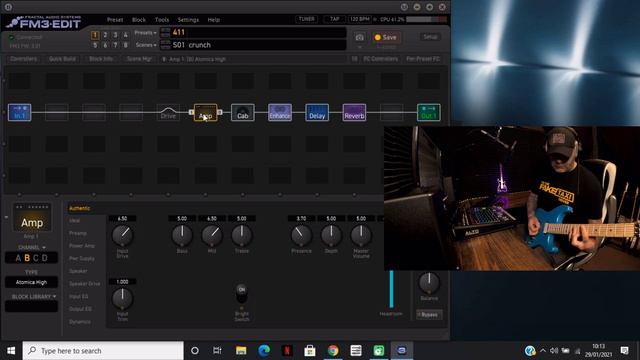Open the Presets dropdown
This screenshot has height=360, width=640.
(146, 33)
